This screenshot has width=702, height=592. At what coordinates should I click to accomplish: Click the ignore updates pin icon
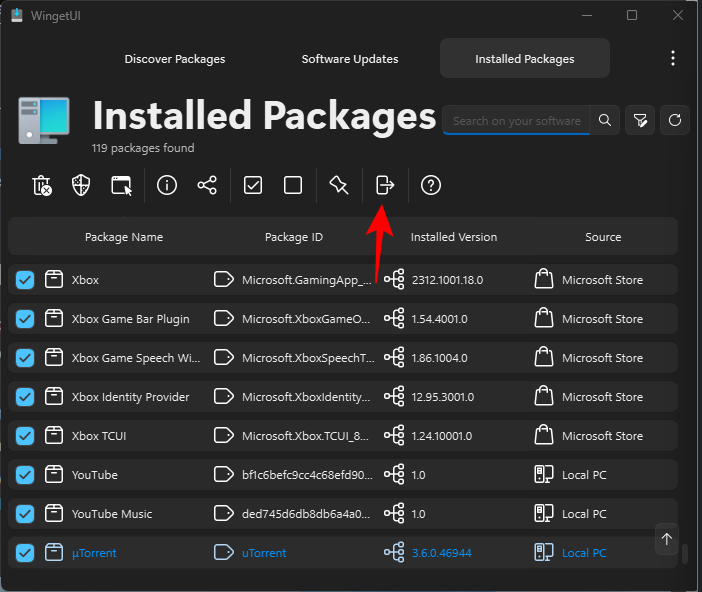(x=339, y=185)
